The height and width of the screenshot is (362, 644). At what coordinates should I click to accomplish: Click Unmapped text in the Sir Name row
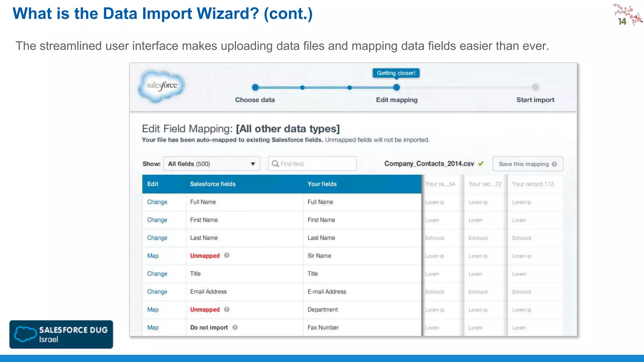coord(205,256)
